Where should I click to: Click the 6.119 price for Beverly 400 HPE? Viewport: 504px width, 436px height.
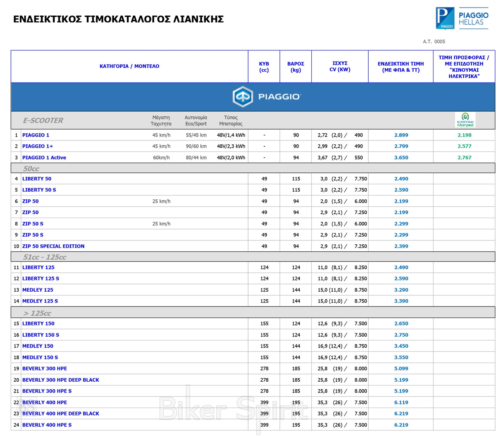[401, 403]
